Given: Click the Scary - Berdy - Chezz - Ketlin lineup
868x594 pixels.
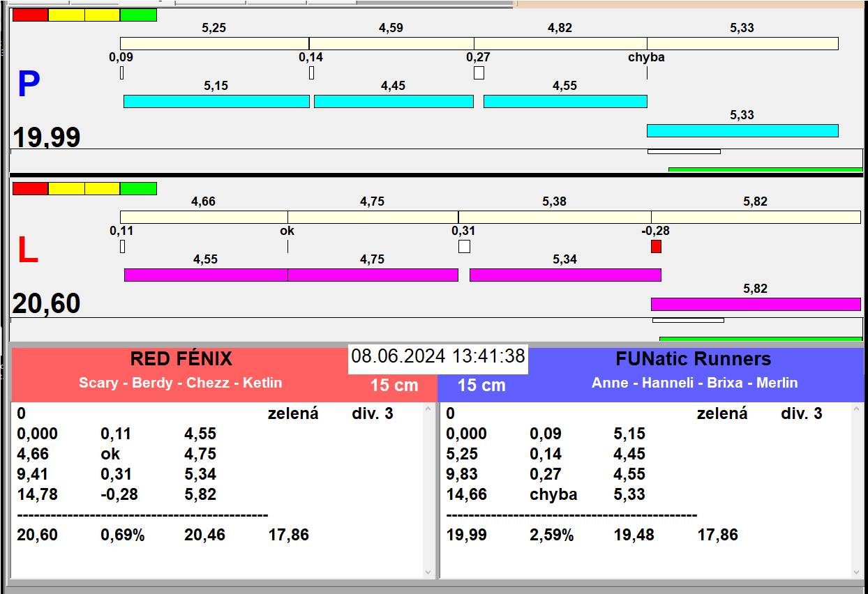Looking at the screenshot, I should (180, 383).
